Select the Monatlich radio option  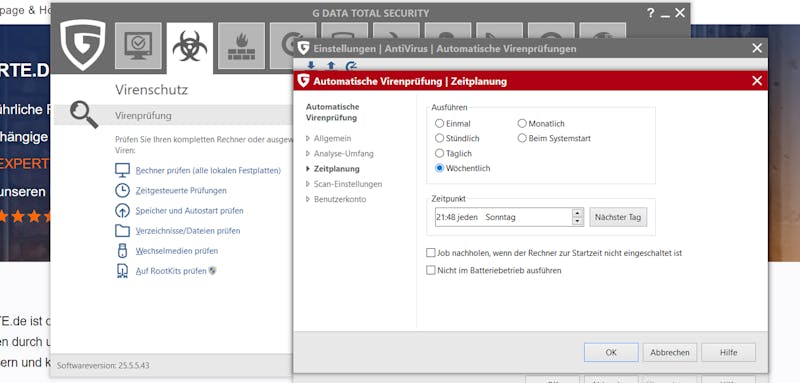(x=522, y=123)
